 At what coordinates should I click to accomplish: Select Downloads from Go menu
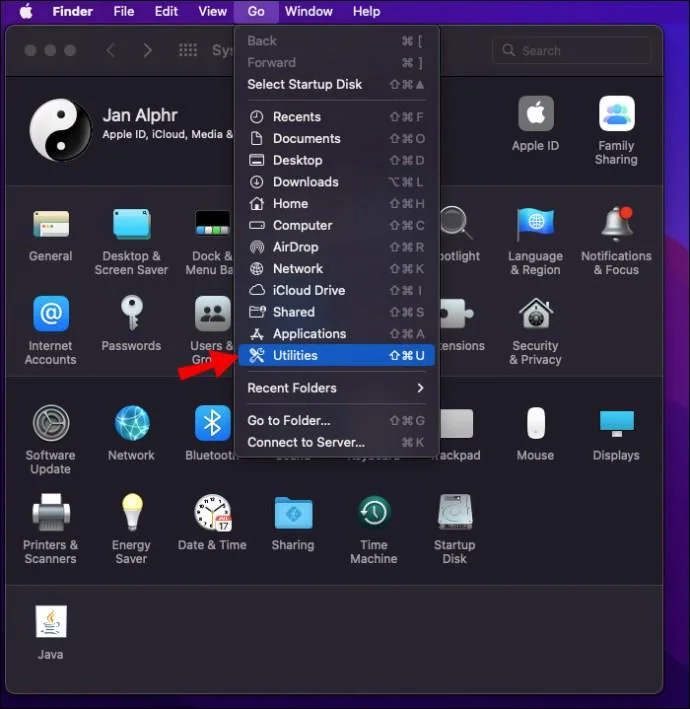pos(336,182)
